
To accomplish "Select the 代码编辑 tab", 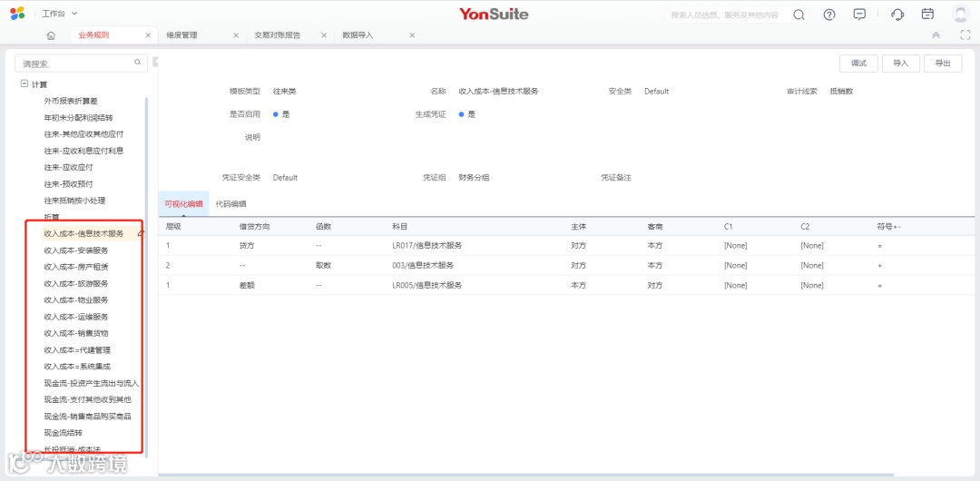I will click(230, 204).
